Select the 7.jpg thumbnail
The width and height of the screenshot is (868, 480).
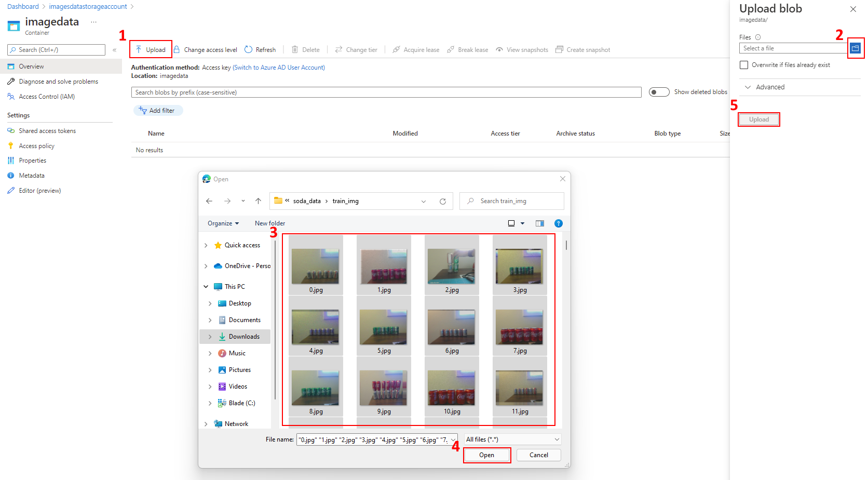[x=520, y=327]
